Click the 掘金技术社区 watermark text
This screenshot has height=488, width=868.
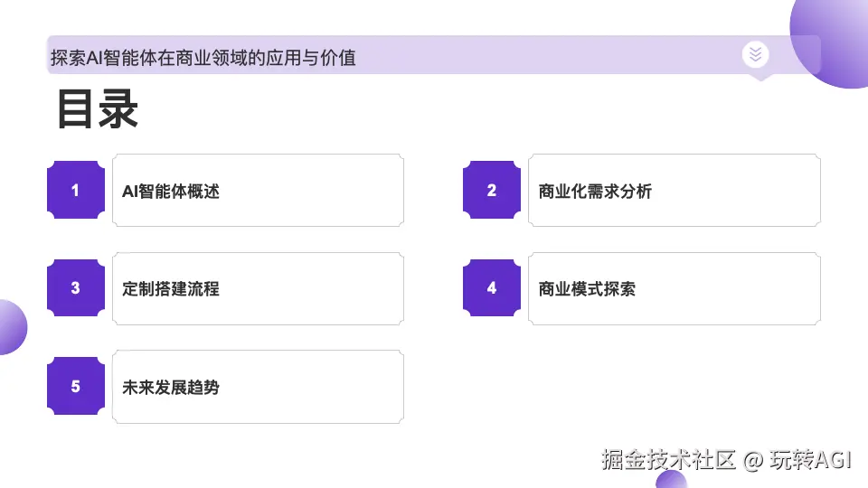[669, 459]
